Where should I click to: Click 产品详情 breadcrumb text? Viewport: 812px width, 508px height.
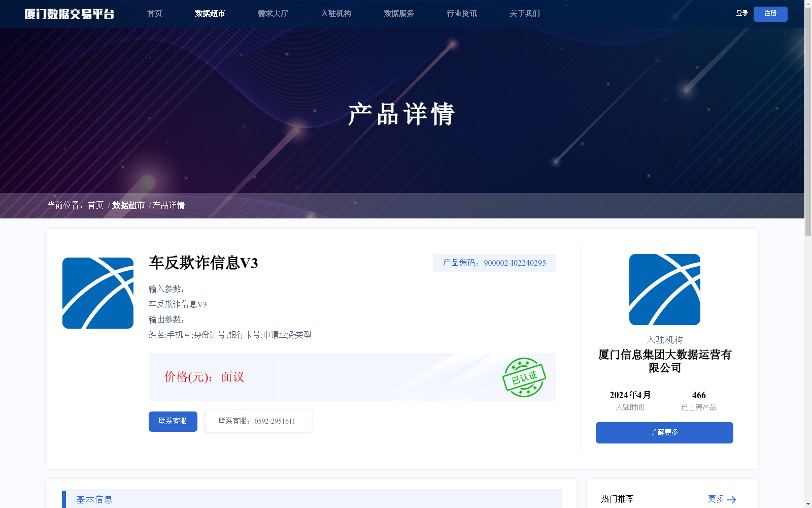click(169, 205)
